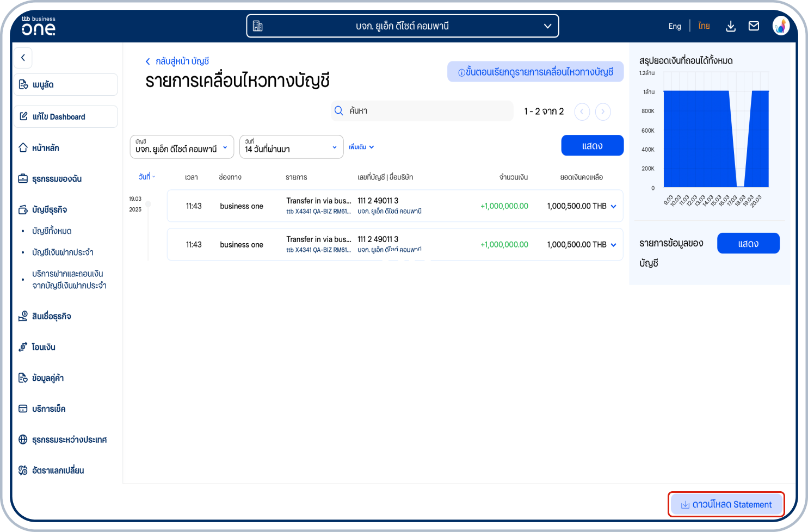The image size is (808, 532).
Task: Click the ดาวน์โหลด Statement button
Action: tap(726, 504)
